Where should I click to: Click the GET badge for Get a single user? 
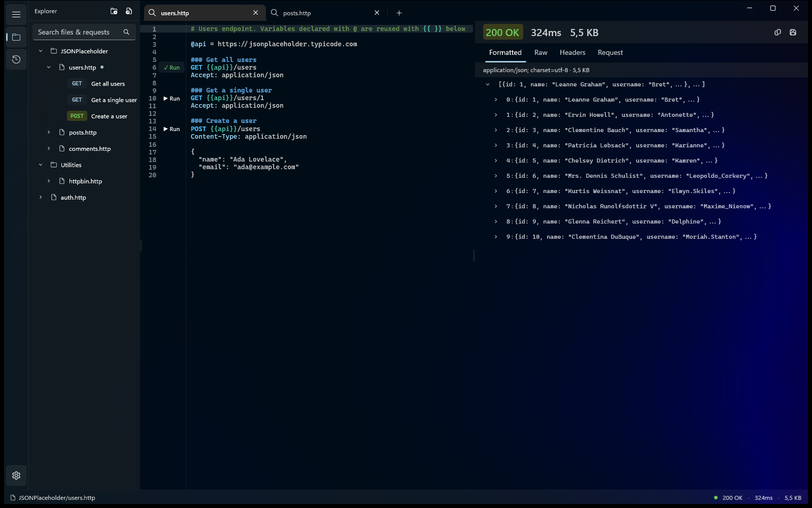point(77,100)
